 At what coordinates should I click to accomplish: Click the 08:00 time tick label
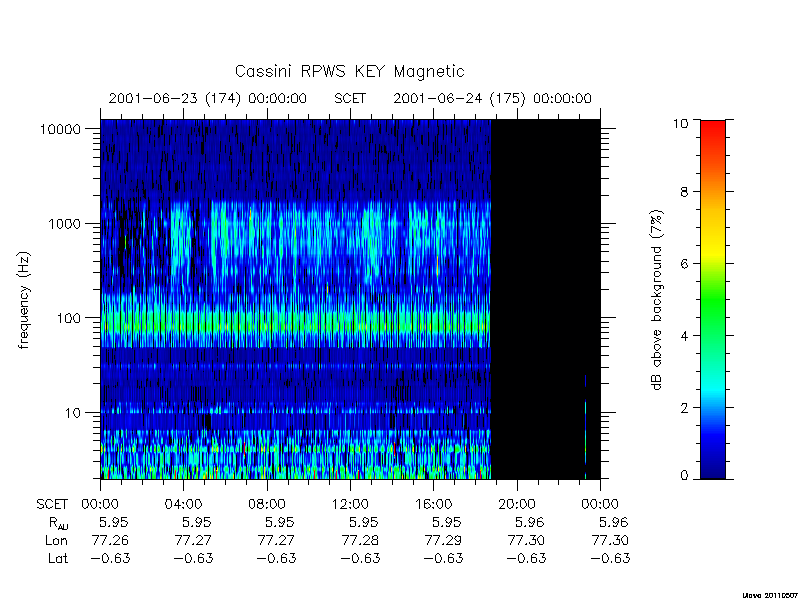(x=267, y=505)
